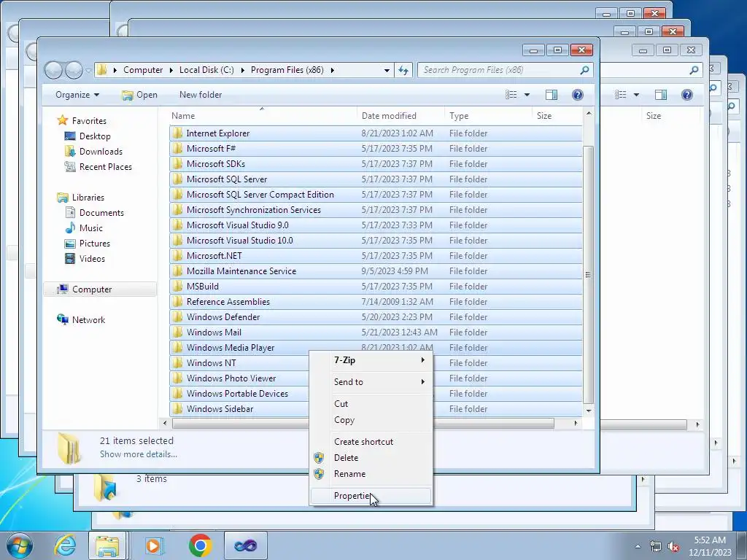The height and width of the screenshot is (560, 747).
Task: Open Properties from the context menu
Action: 371,496
